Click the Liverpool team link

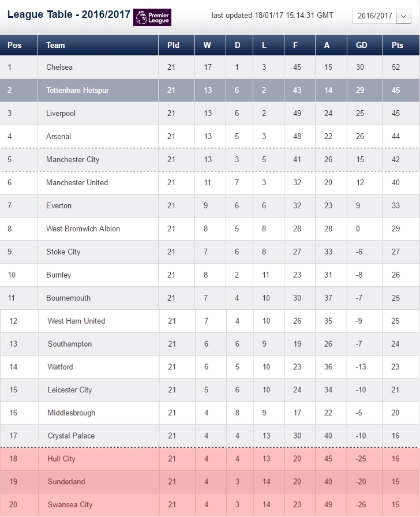coord(61,114)
